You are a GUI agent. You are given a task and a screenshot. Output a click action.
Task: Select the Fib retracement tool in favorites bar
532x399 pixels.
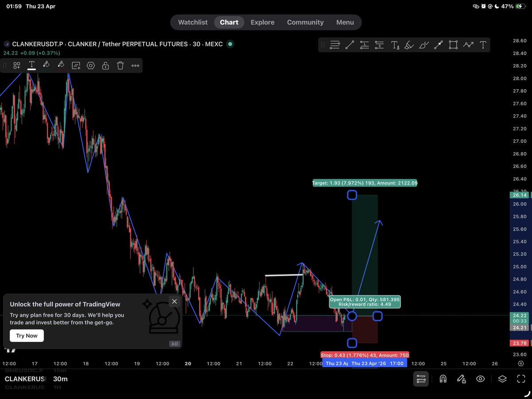pyautogui.click(x=335, y=45)
